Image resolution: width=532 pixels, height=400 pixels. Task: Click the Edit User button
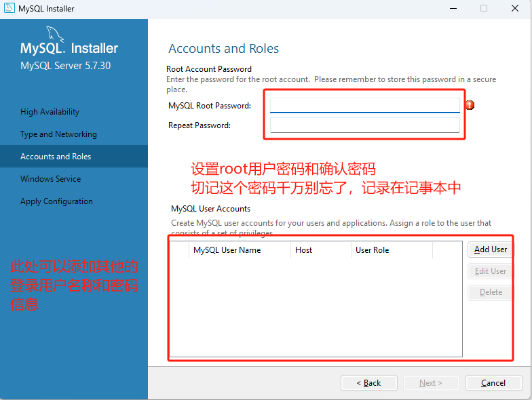490,271
